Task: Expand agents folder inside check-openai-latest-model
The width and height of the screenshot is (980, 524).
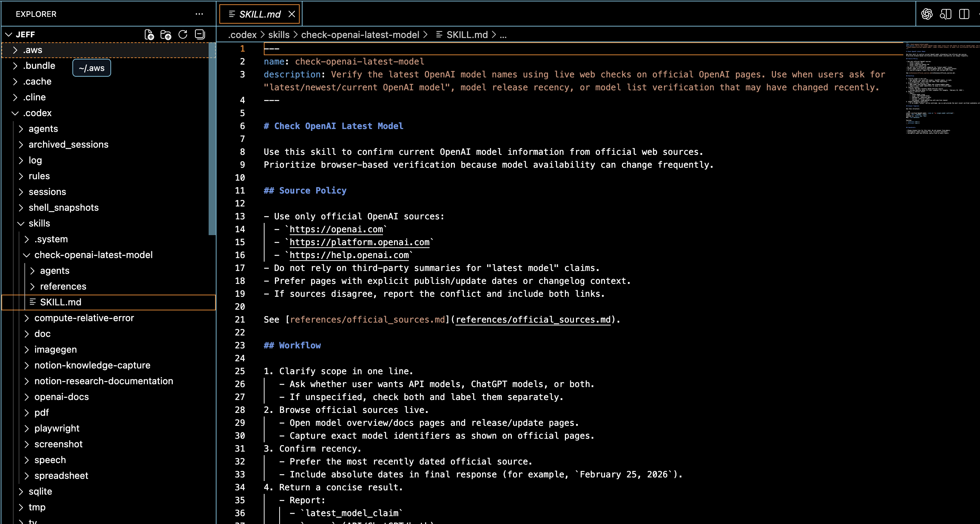Action: [x=109, y=271]
